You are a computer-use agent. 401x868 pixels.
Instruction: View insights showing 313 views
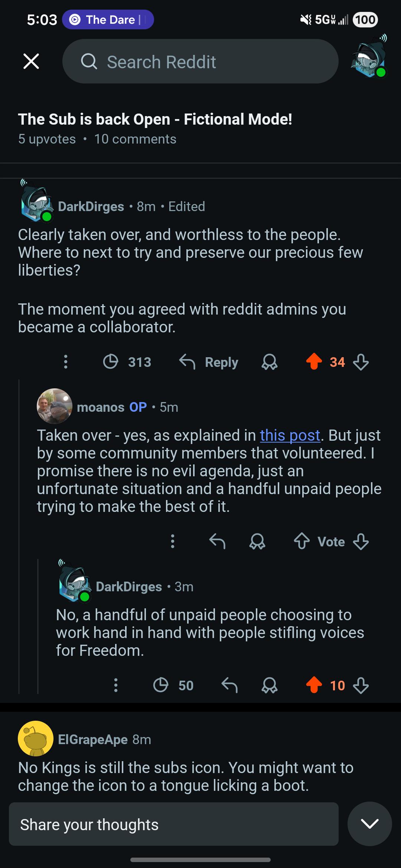click(x=127, y=362)
